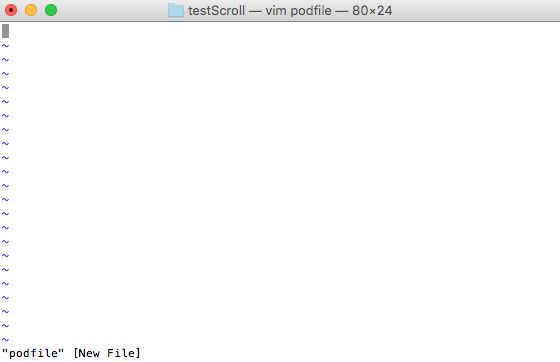Click the gray vim cursor block
560x362 pixels.
tap(5, 31)
